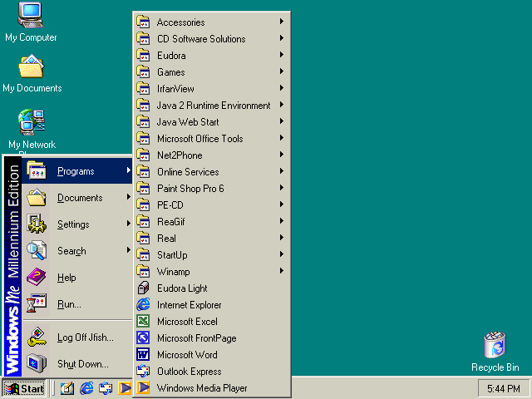Open the CD Software Solutions folder entry

pos(212,39)
